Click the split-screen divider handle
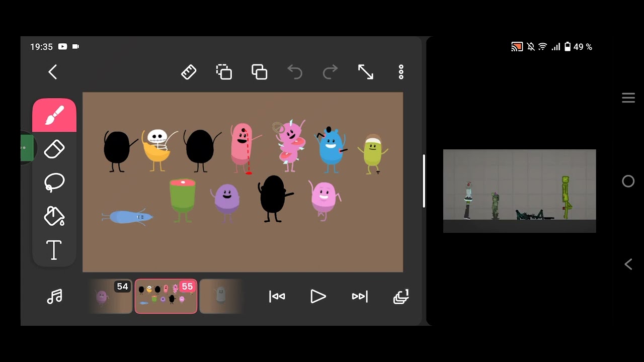Image resolution: width=644 pixels, height=362 pixels. pyautogui.click(x=424, y=181)
